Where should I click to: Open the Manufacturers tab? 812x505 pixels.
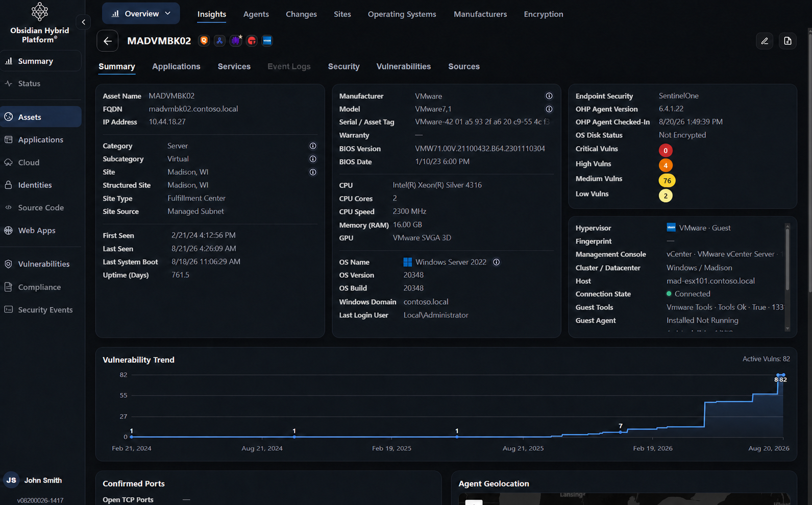480,14
